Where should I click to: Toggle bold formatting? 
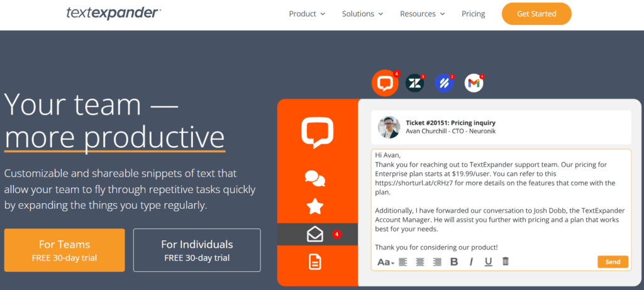[454, 262]
